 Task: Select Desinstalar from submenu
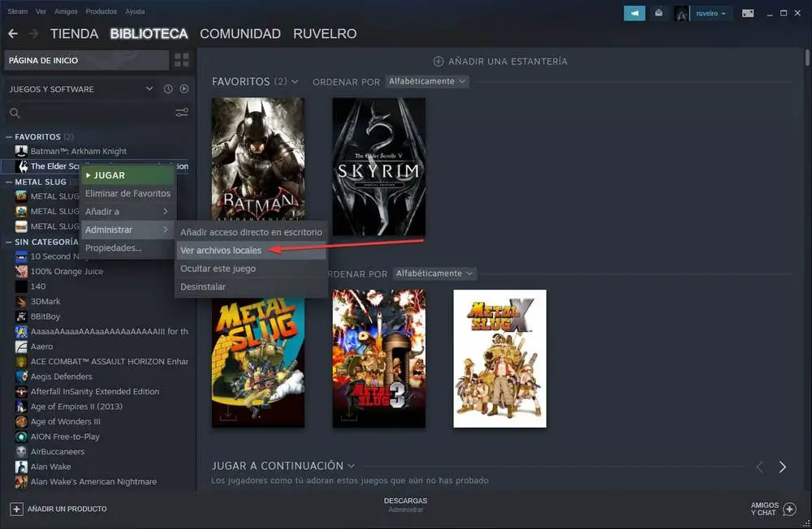click(x=251, y=286)
